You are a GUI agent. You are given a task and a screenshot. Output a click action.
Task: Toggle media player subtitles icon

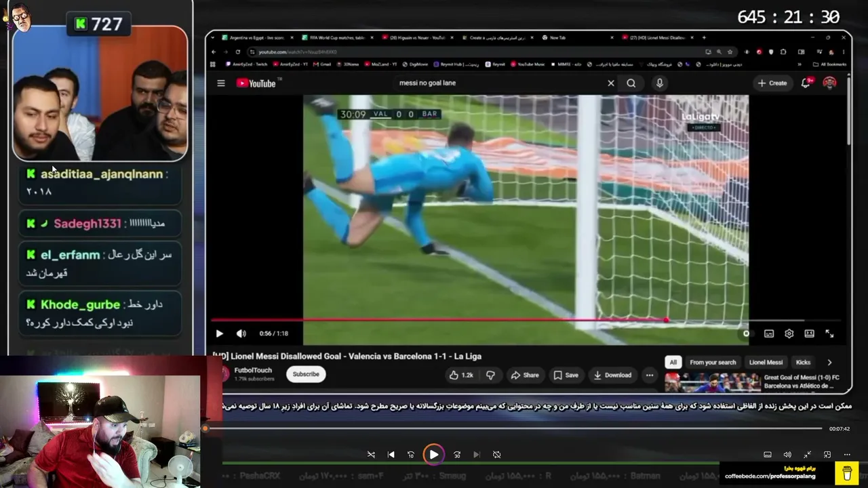768,455
